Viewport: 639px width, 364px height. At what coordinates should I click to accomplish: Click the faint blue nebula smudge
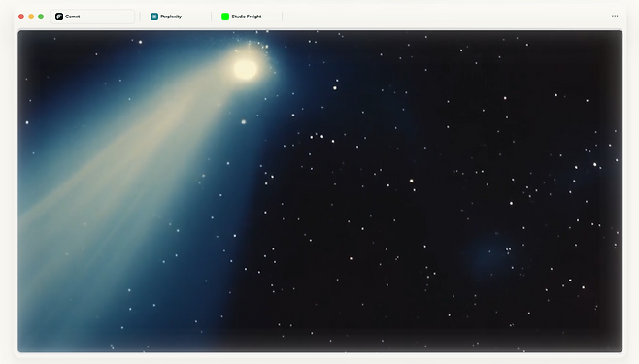[x=489, y=254]
